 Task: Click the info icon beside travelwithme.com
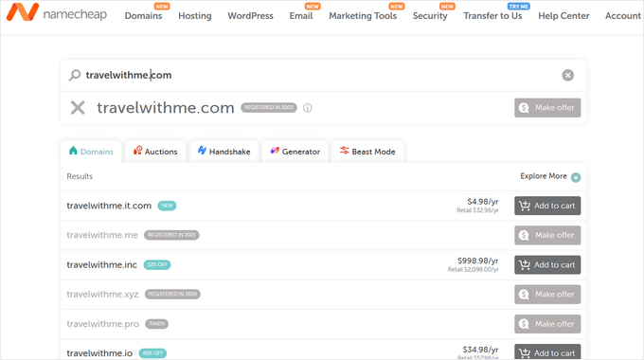(307, 108)
